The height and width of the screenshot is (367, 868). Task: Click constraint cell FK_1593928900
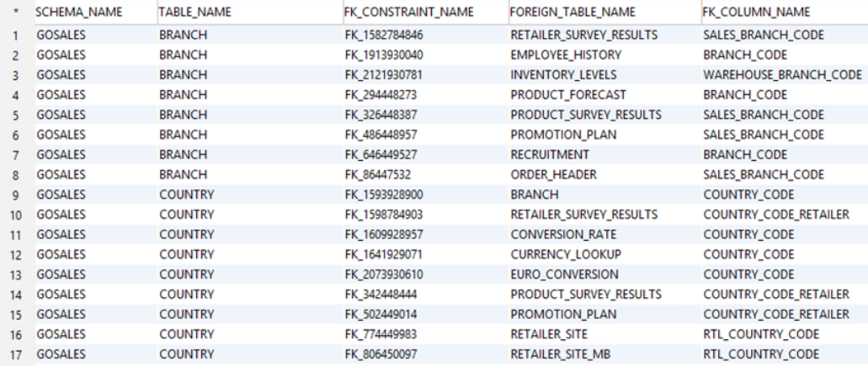426,194
